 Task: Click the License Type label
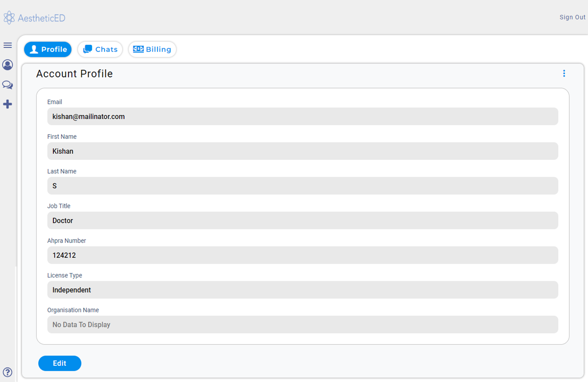[x=65, y=275]
